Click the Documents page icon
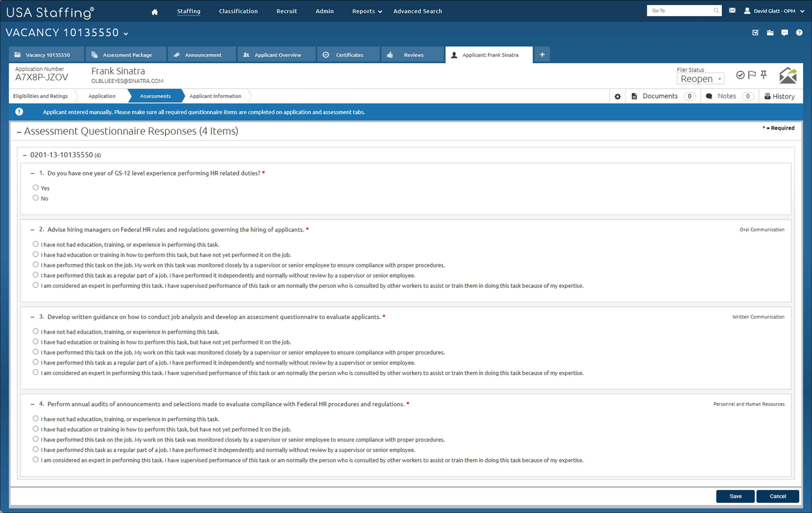 coord(634,96)
